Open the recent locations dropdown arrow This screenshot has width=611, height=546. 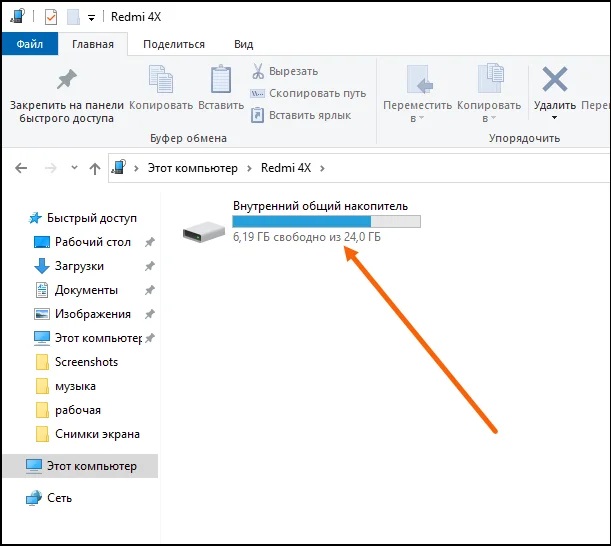coord(74,168)
